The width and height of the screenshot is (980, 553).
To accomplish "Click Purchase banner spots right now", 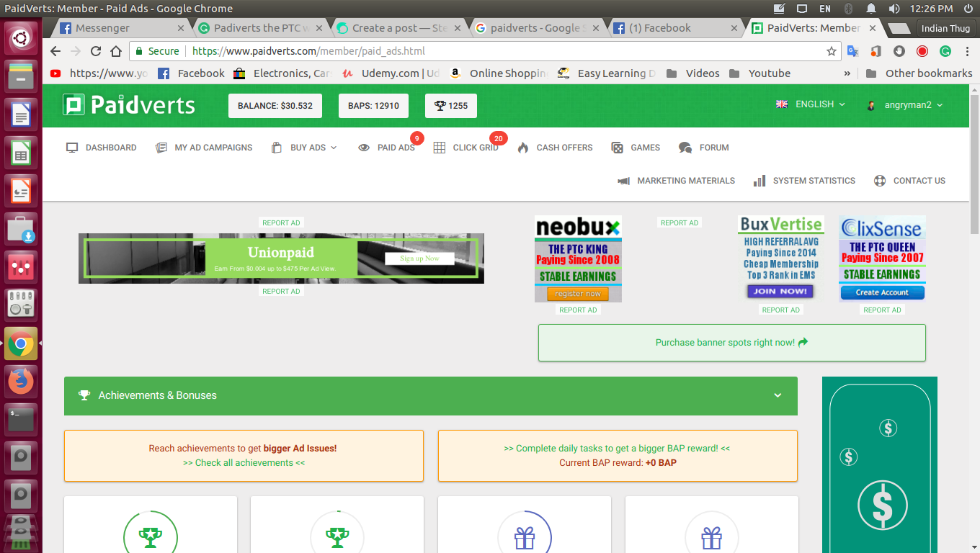I will point(732,343).
